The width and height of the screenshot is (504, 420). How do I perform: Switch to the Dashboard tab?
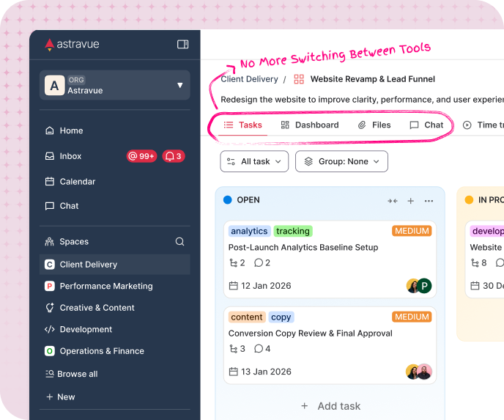click(310, 125)
